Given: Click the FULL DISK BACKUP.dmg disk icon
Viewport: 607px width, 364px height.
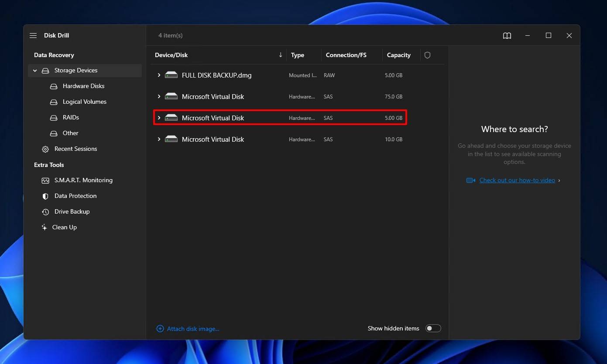Looking at the screenshot, I should [x=171, y=75].
